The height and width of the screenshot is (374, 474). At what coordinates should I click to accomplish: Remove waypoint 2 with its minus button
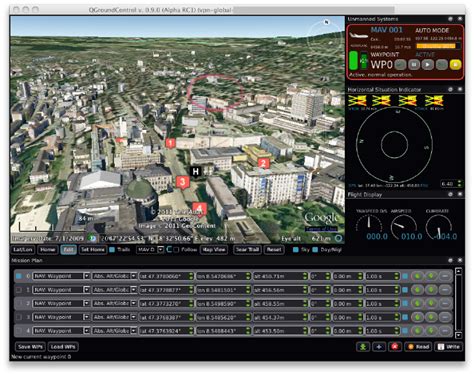pyautogui.click(x=445, y=304)
